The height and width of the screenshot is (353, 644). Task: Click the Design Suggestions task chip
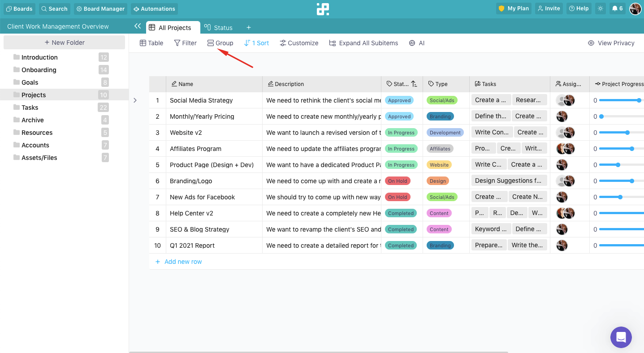coord(509,181)
